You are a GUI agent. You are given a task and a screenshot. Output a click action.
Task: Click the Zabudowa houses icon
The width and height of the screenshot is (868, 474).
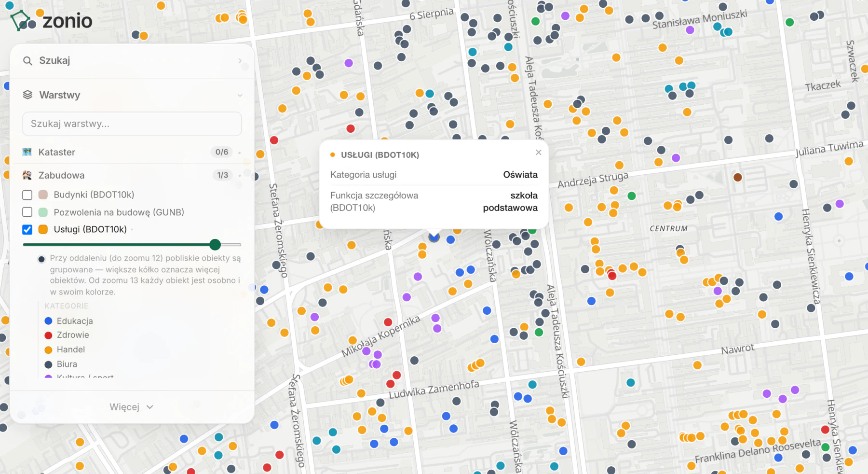coord(27,175)
